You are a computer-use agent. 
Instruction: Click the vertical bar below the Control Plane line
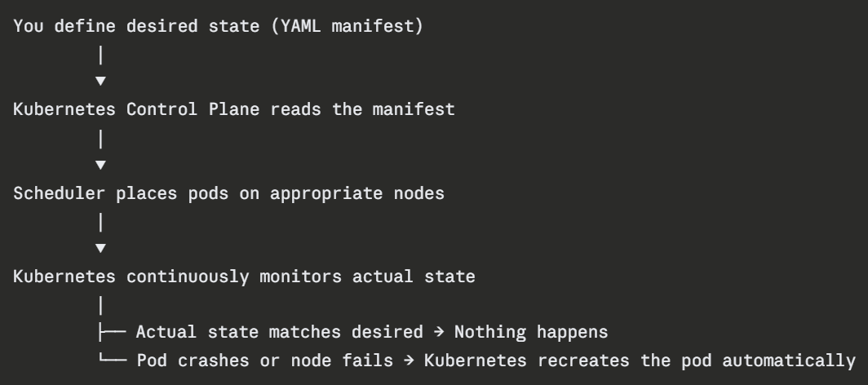(100, 139)
